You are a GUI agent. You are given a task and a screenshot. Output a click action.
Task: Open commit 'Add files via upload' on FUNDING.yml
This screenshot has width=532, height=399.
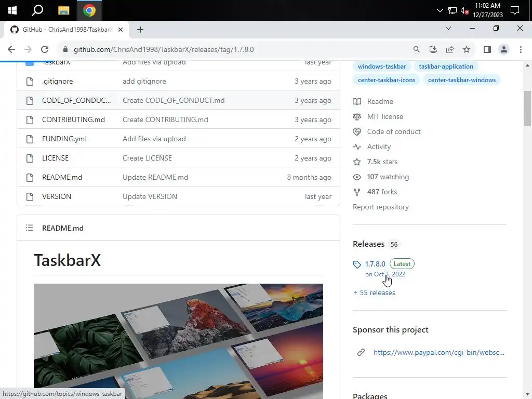pyautogui.click(x=154, y=139)
